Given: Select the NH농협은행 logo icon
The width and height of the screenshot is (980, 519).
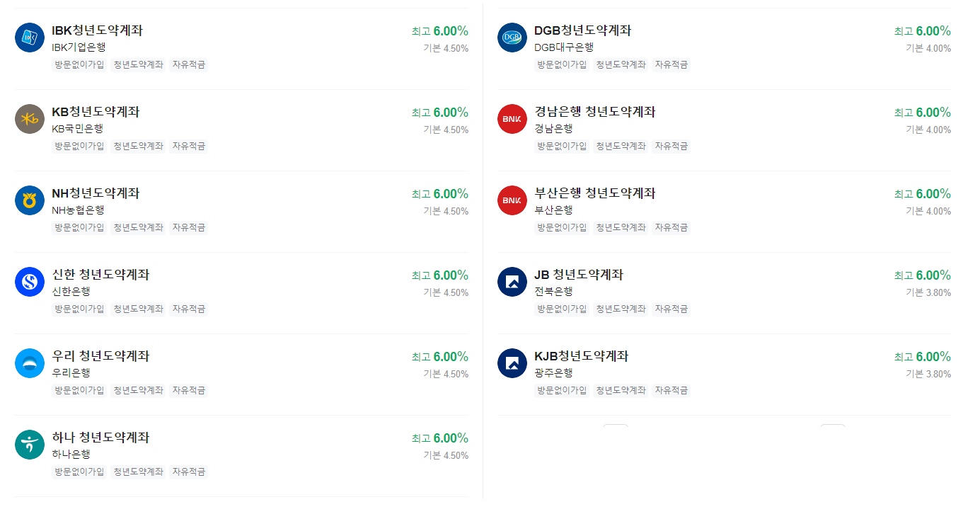Looking at the screenshot, I should tap(29, 200).
